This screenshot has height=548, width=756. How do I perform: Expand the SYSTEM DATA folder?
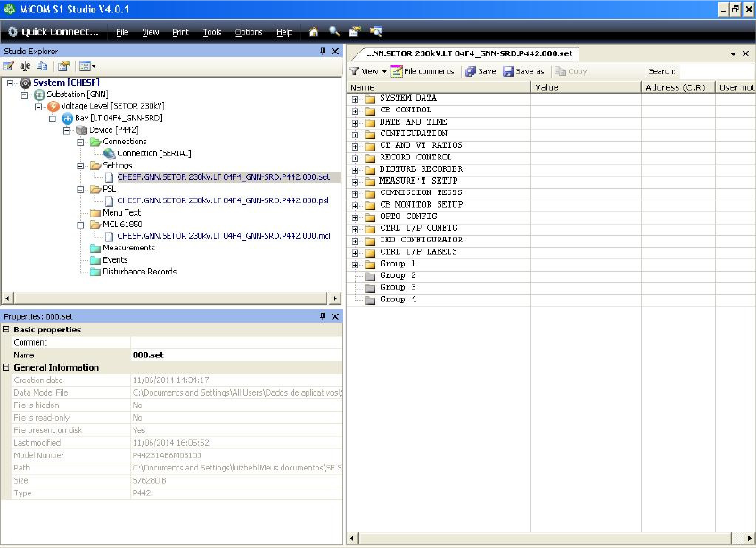356,99
